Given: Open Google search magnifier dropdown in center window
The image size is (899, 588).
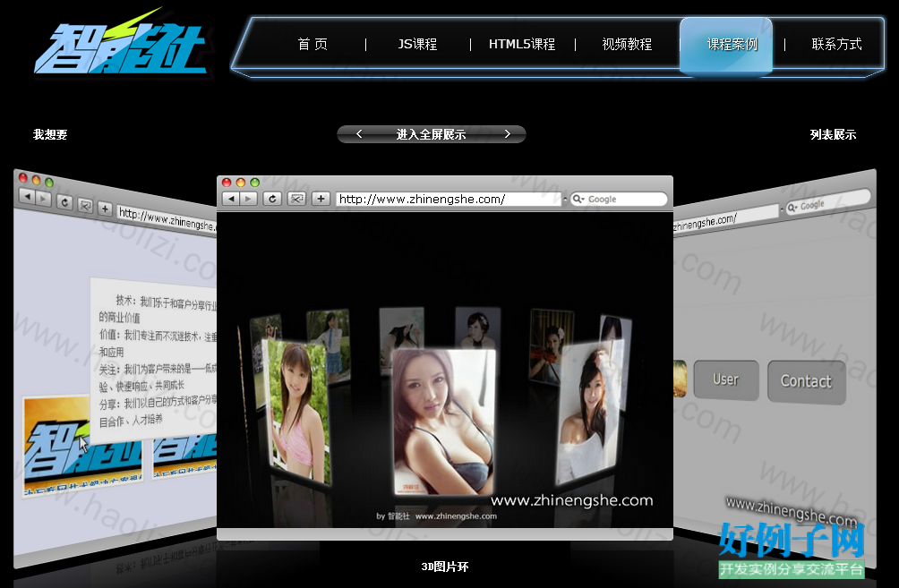Looking at the screenshot, I should click(578, 199).
